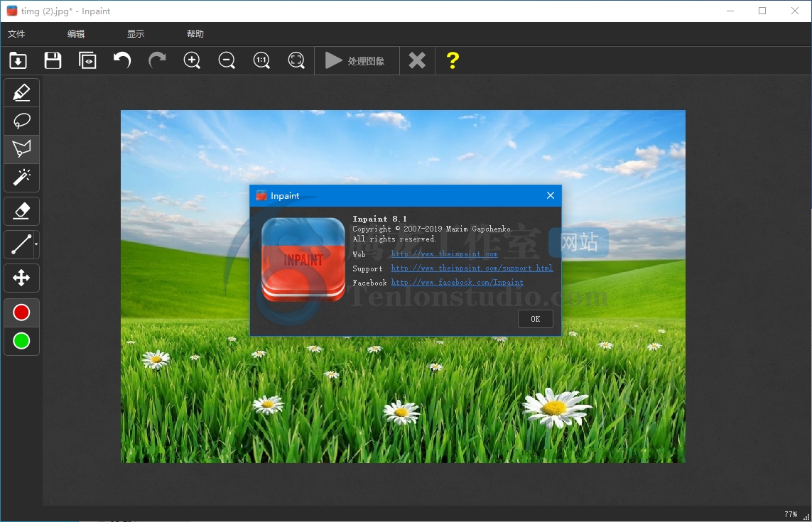The image size is (812, 522).
Task: Click the 77% zoom level in status bar
Action: tap(791, 514)
